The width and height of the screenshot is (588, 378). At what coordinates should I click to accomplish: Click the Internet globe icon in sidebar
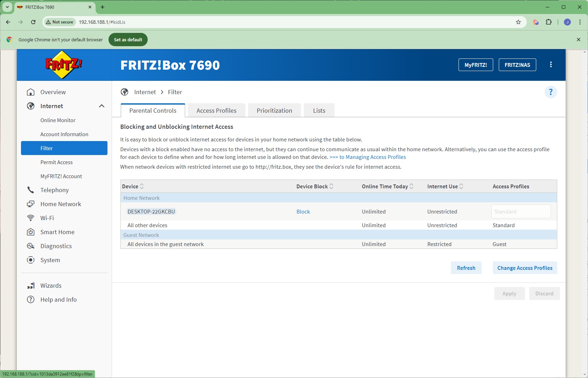[31, 106]
